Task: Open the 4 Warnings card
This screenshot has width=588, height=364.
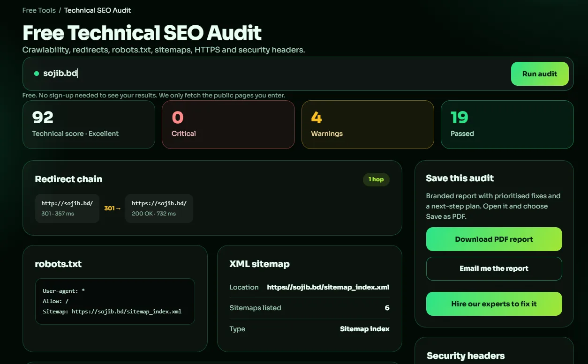Action: pos(368,125)
